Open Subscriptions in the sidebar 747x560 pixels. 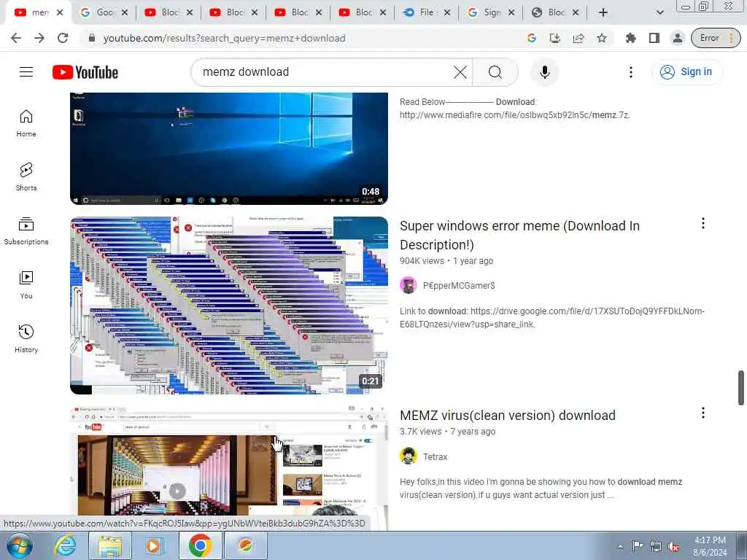[26, 231]
